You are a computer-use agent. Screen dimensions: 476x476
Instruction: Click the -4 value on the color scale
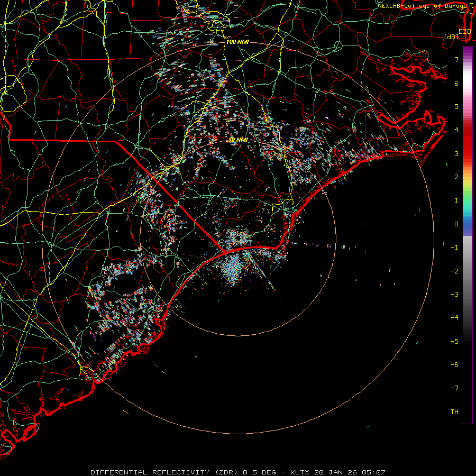(x=454, y=318)
